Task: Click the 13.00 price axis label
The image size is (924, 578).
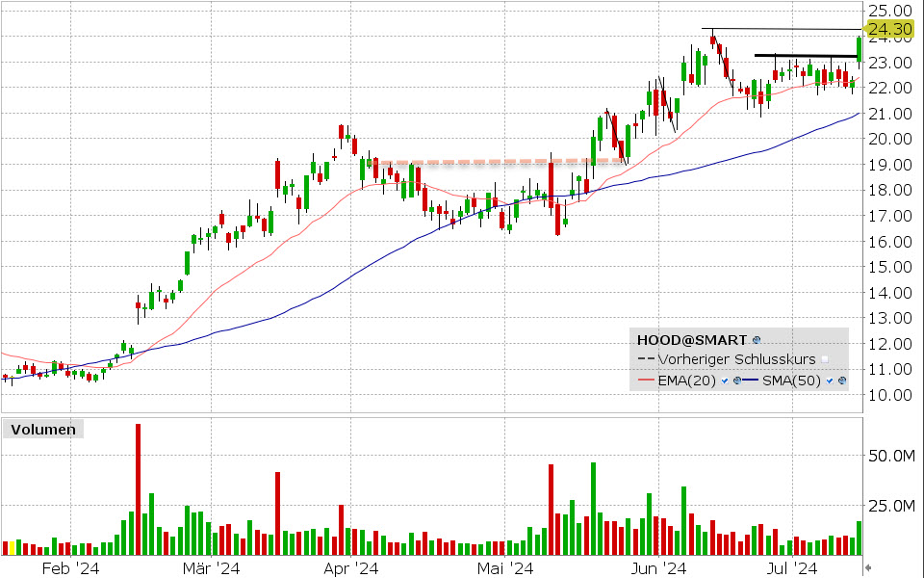Action: [891, 318]
